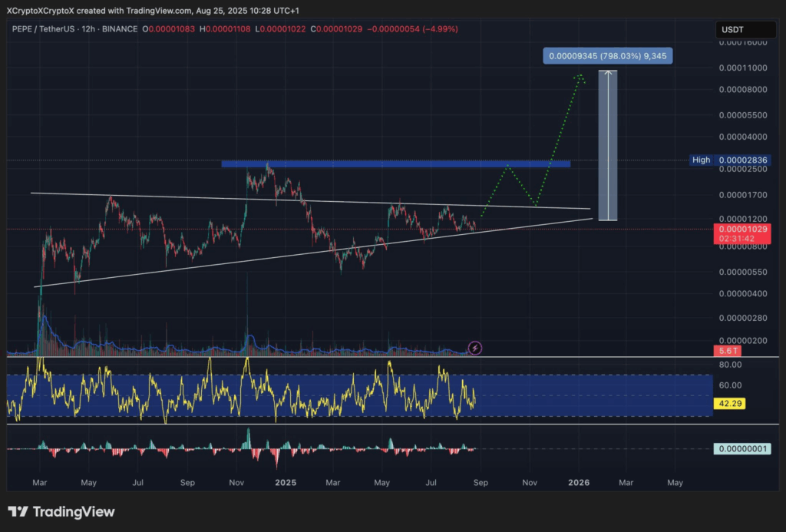
Task: Select the High price label on the scale
Action: click(701, 160)
